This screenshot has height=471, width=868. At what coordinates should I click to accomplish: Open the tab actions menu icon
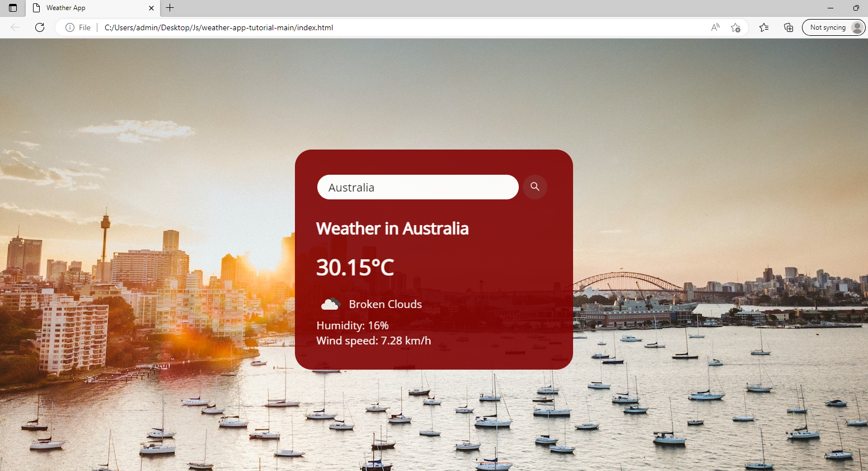(x=12, y=8)
